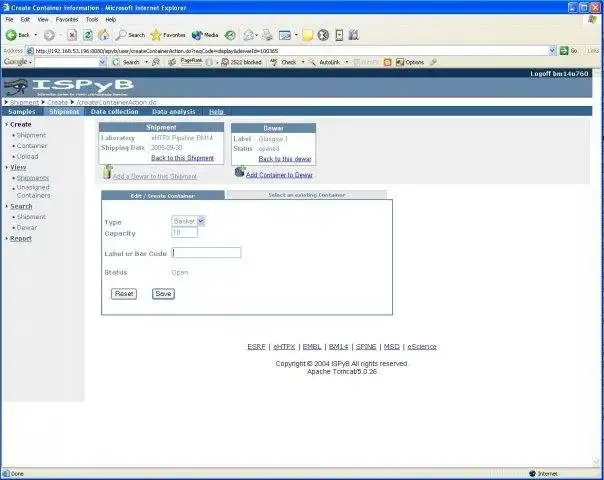Click the dewar icon beside Add a Dewar to this Shipment
This screenshot has height=480, width=604.
107,172
